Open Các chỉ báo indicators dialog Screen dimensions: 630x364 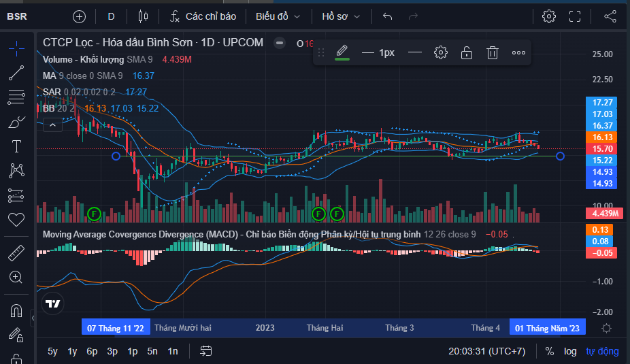coord(203,16)
